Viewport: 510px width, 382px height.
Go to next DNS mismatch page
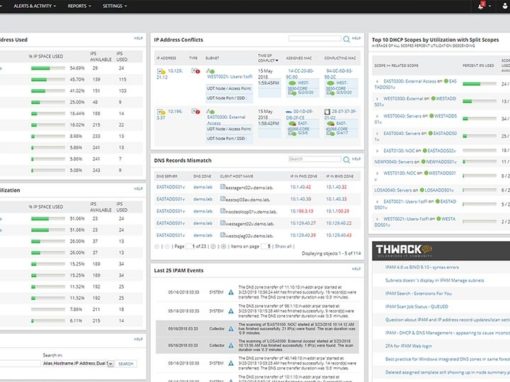pos(213,246)
